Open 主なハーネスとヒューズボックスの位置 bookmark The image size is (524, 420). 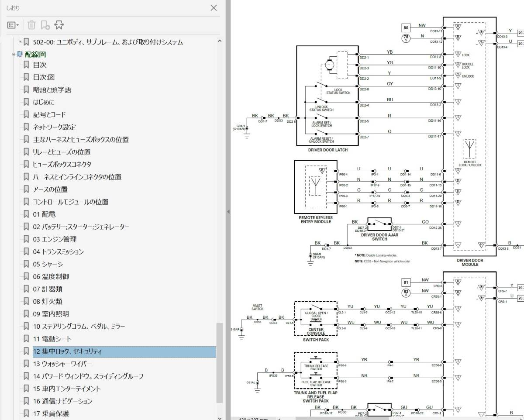(81, 139)
